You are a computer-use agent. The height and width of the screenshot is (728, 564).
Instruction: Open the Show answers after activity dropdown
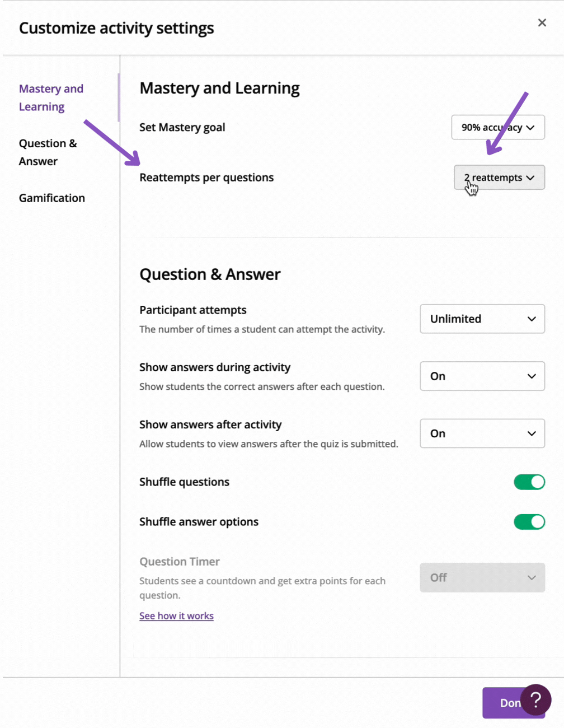pos(482,433)
